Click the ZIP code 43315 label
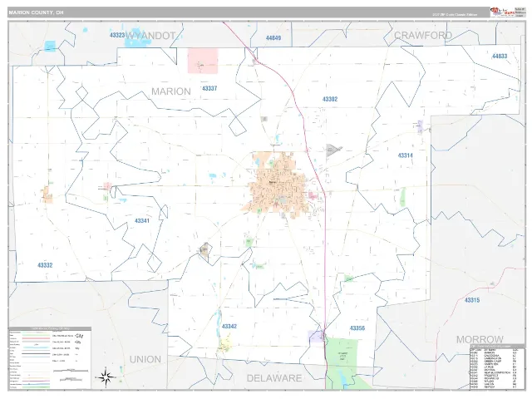 (x=472, y=300)
